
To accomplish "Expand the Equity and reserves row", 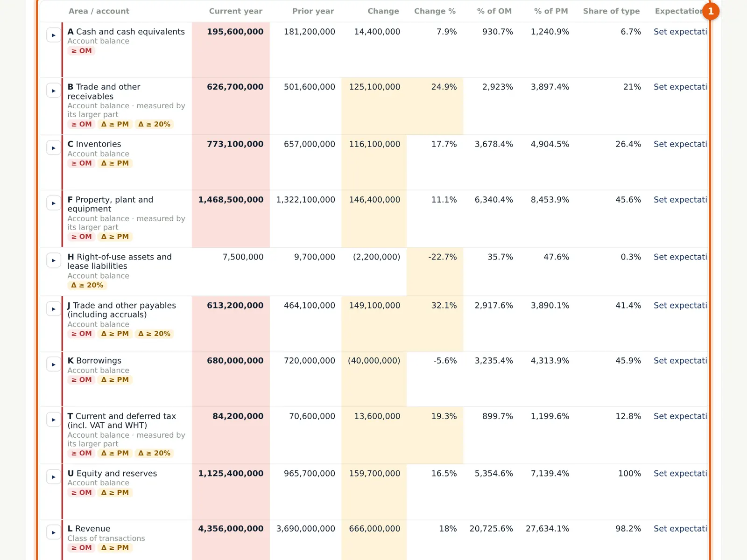I will [x=54, y=477].
